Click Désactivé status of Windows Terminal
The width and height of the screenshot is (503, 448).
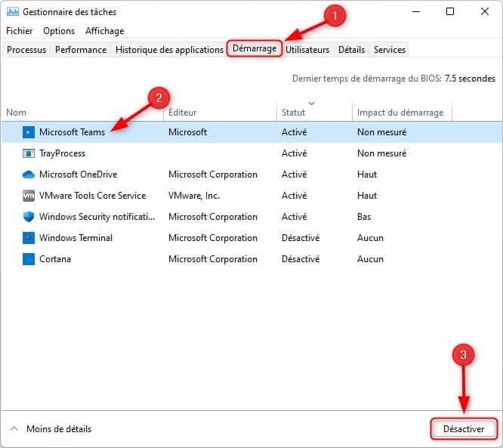301,238
